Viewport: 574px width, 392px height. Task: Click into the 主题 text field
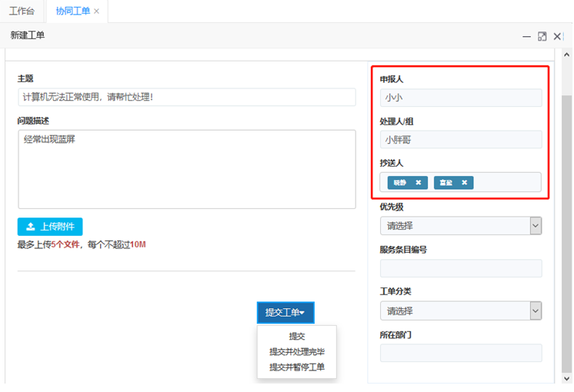186,98
